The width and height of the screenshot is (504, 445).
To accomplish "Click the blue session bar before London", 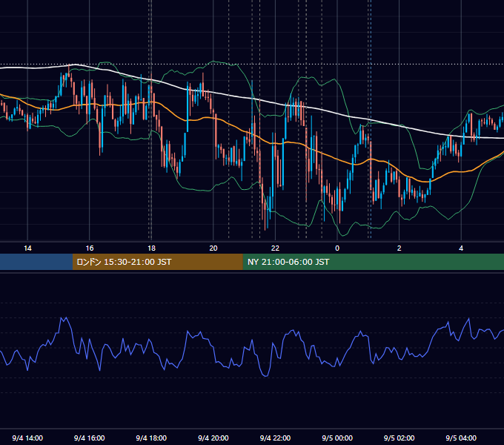I will point(36,262).
